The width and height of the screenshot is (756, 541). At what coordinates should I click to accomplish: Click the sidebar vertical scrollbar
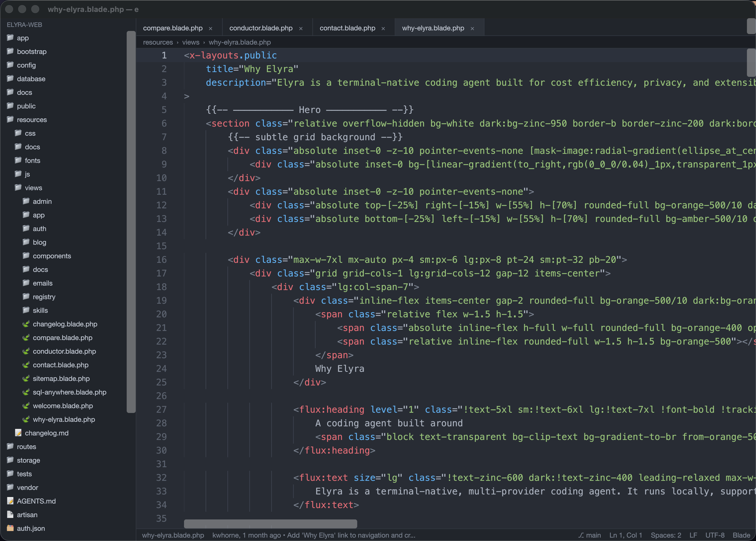point(131,222)
